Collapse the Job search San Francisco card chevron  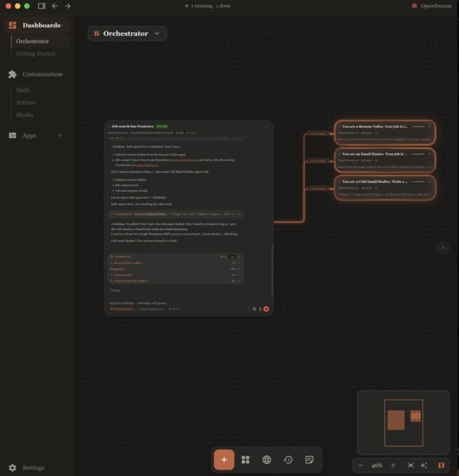(109, 126)
